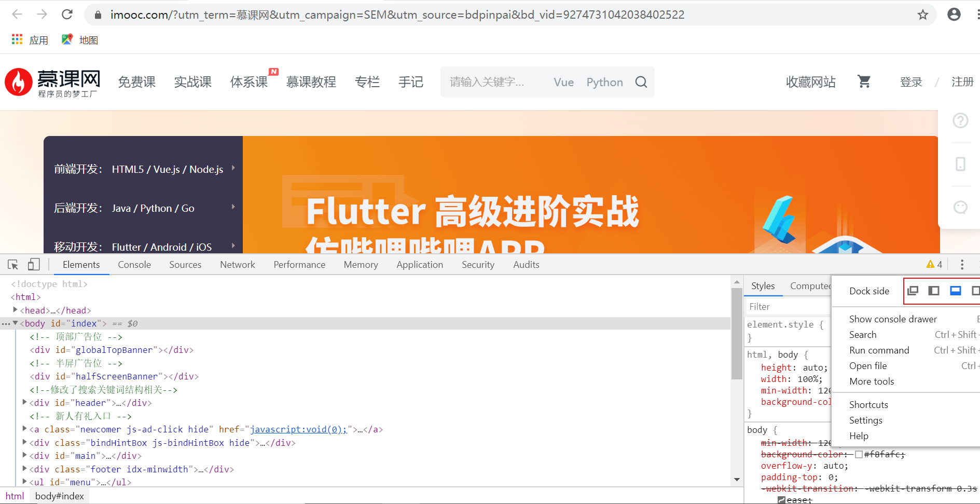The height and width of the screenshot is (504, 980).
Task: Click the javascript:void(0); href link
Action: pyautogui.click(x=298, y=429)
